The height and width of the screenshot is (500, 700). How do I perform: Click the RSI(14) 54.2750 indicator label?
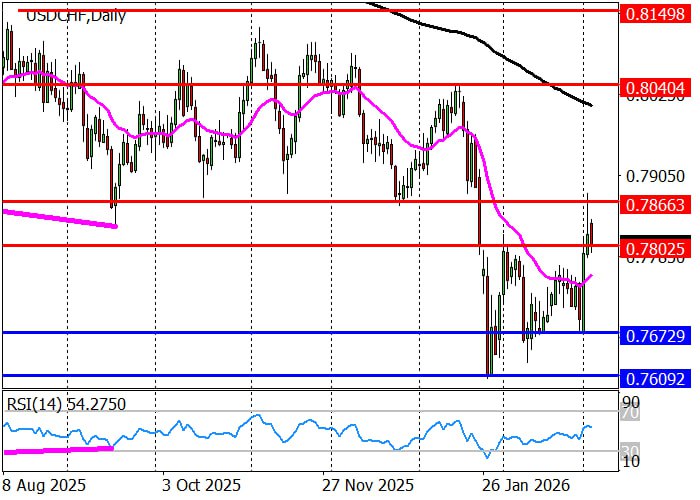coord(66,402)
